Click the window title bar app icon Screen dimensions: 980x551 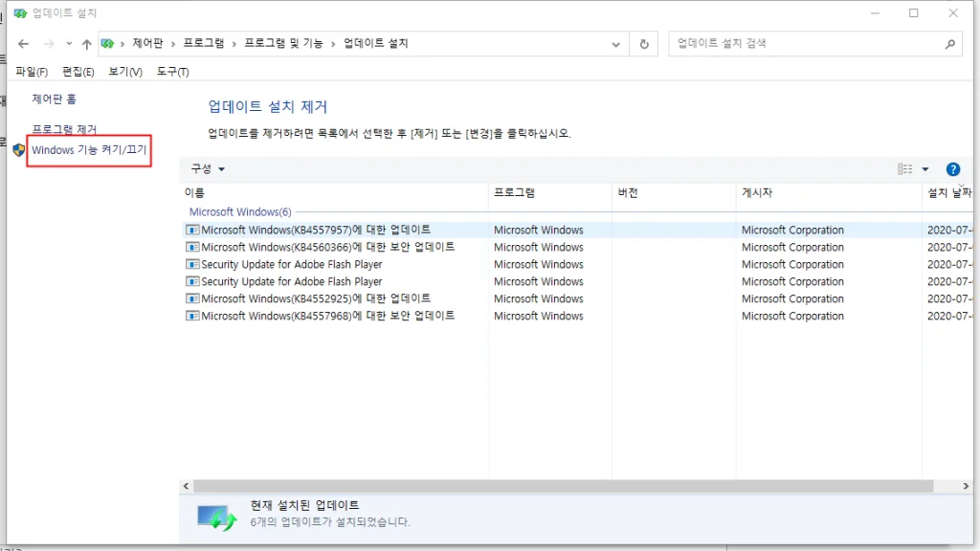pos(21,13)
